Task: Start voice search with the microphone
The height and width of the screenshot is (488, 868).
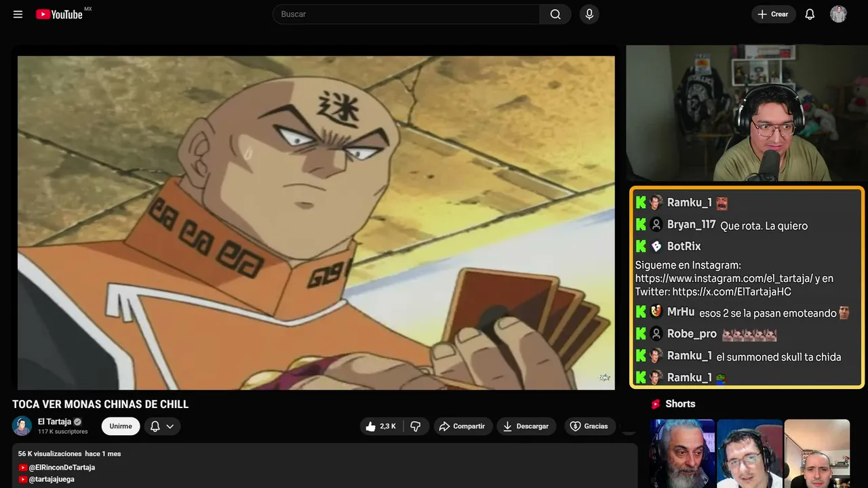Action: (589, 14)
